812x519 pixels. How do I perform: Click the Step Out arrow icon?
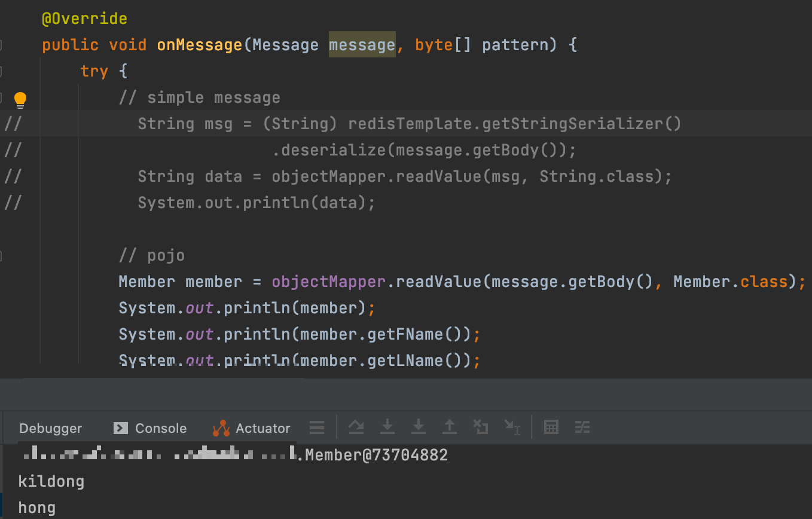point(450,427)
